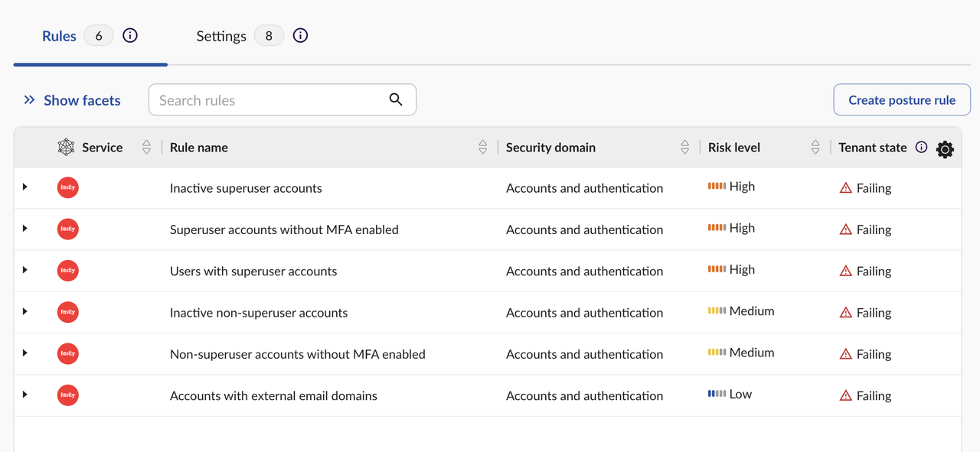
Task: Expand the Inactive non-superuser accounts row
Action: [x=25, y=312]
